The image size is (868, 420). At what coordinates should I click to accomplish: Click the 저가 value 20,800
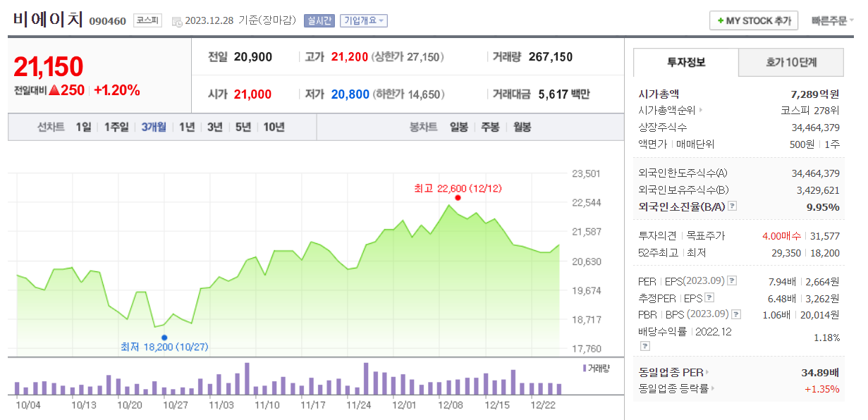pyautogui.click(x=350, y=94)
